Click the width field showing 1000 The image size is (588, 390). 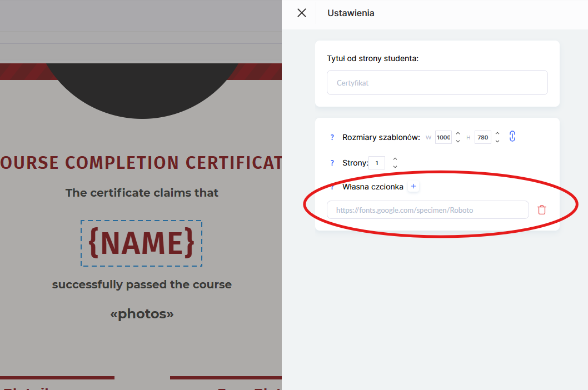(444, 137)
